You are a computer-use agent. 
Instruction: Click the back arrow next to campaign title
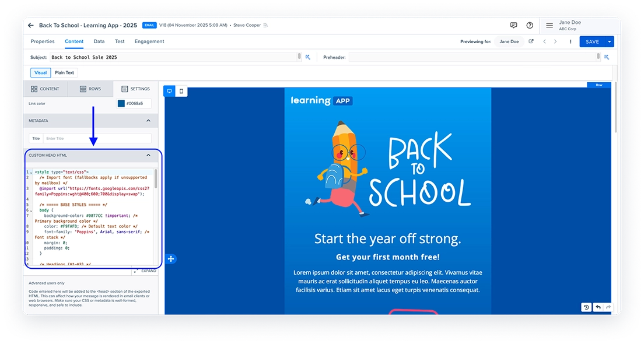pyautogui.click(x=31, y=26)
